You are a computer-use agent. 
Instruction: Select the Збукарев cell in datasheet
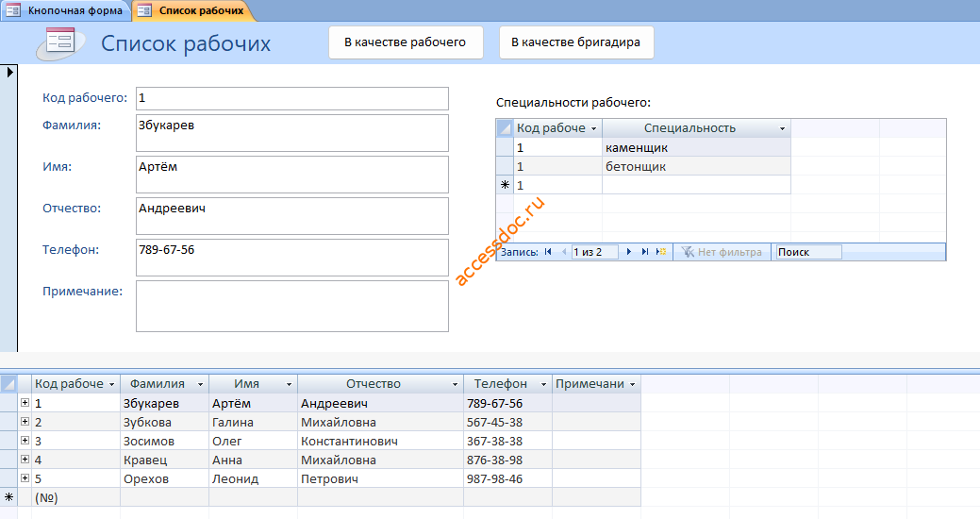(x=164, y=403)
